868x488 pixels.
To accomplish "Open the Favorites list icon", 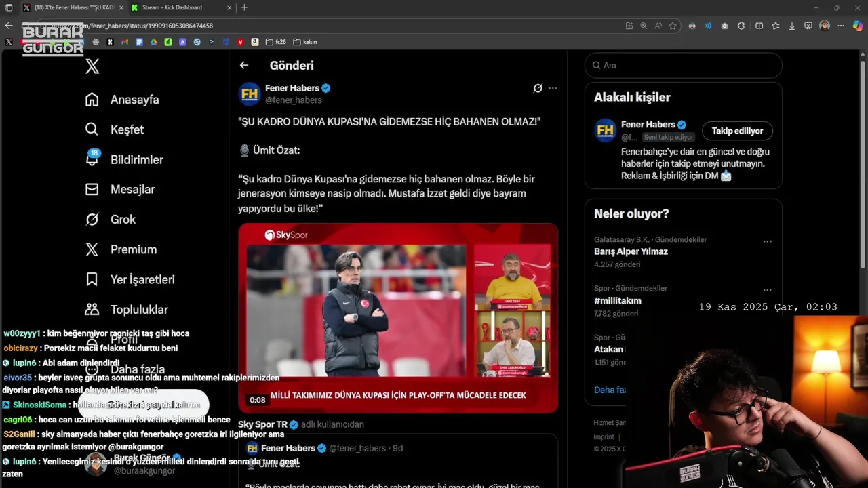I will point(776,26).
